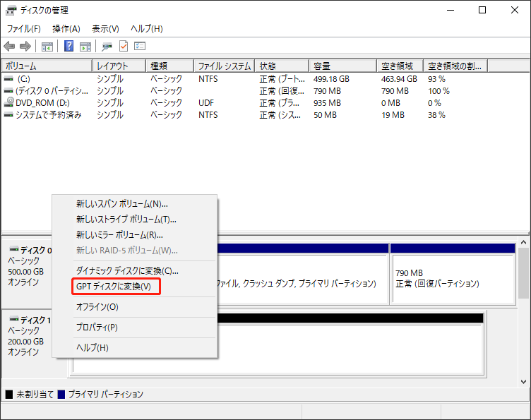
Task: Maximize the ディスクの管理 window
Action: tap(482, 10)
